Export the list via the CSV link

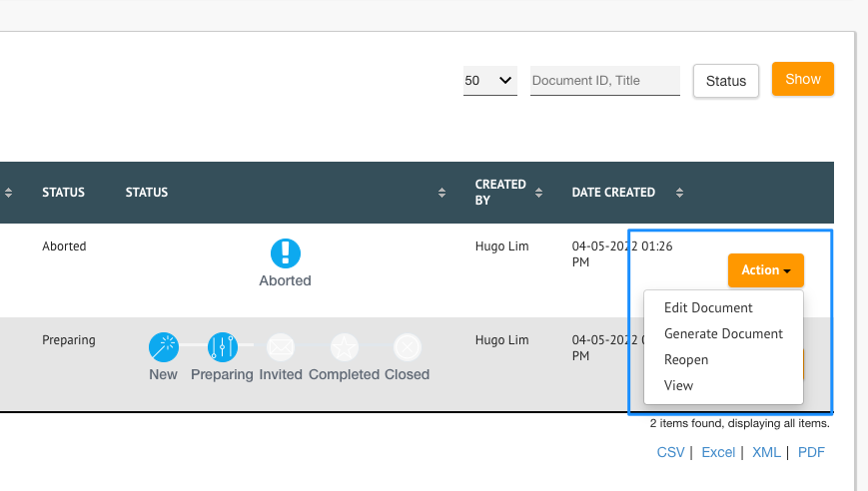[x=670, y=452]
